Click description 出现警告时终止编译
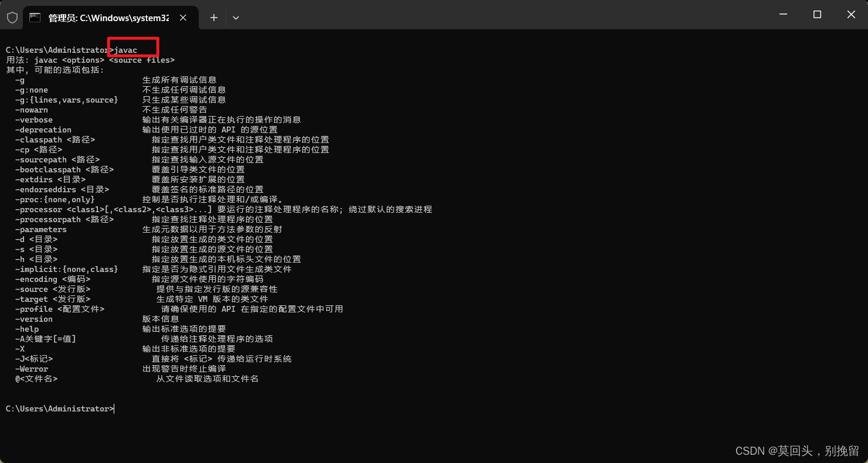The image size is (868, 463). click(x=184, y=369)
